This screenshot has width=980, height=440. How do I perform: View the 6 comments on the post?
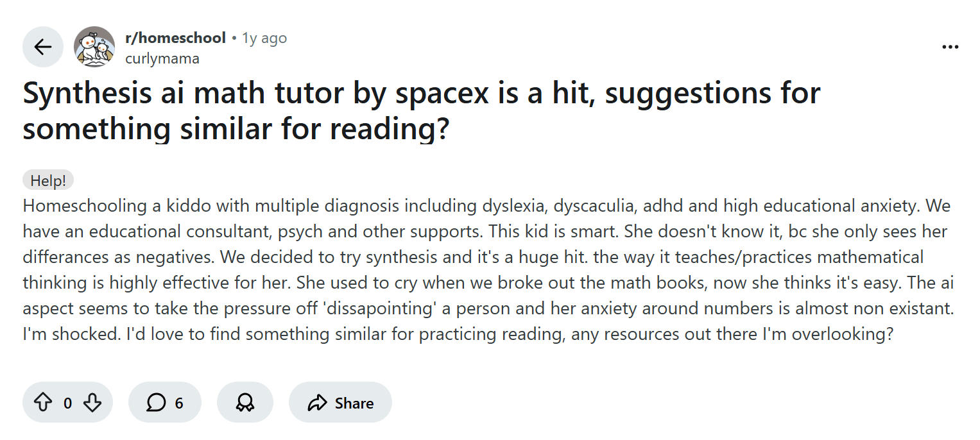[165, 403]
